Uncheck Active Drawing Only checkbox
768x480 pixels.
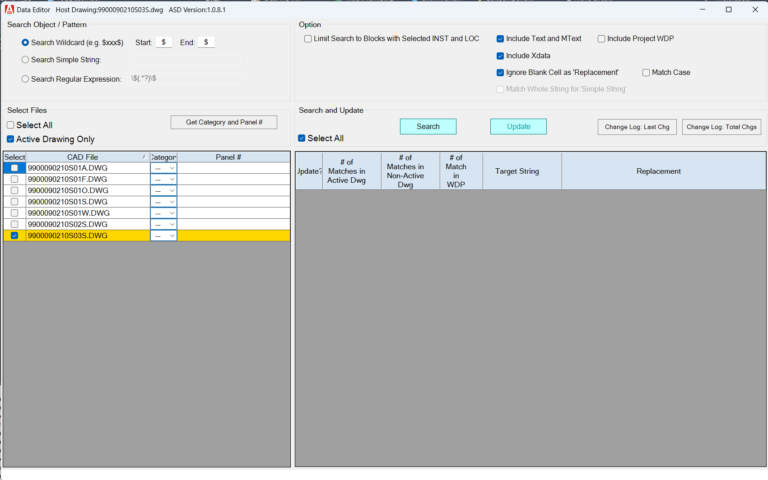11,139
